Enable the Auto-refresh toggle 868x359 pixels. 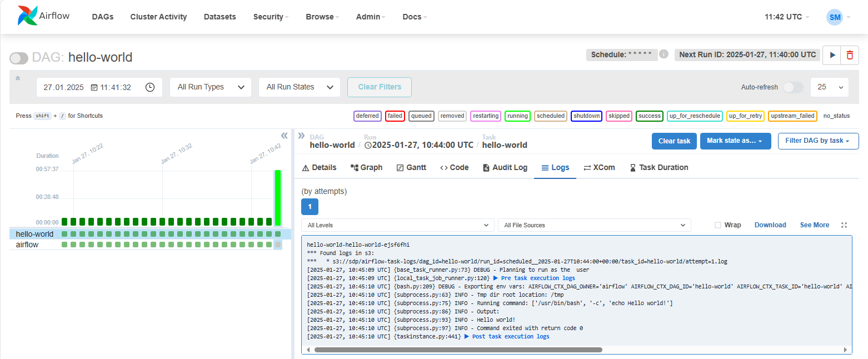click(793, 87)
